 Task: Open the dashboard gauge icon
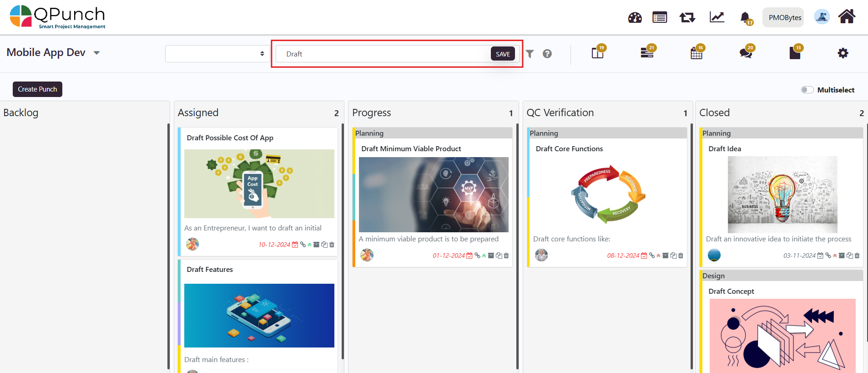pyautogui.click(x=635, y=18)
